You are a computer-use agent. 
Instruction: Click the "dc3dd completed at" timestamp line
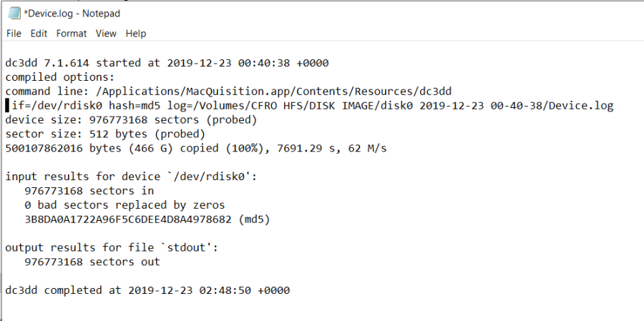[147, 290]
